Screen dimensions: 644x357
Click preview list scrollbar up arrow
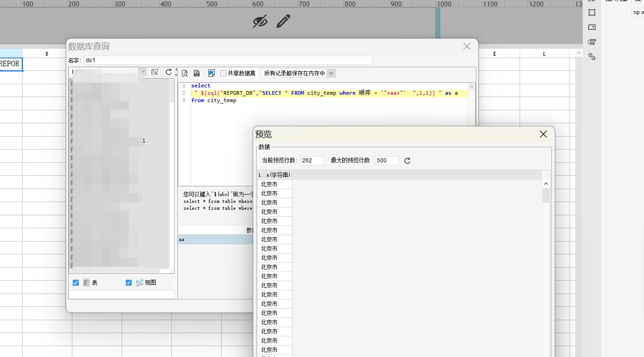(x=546, y=184)
